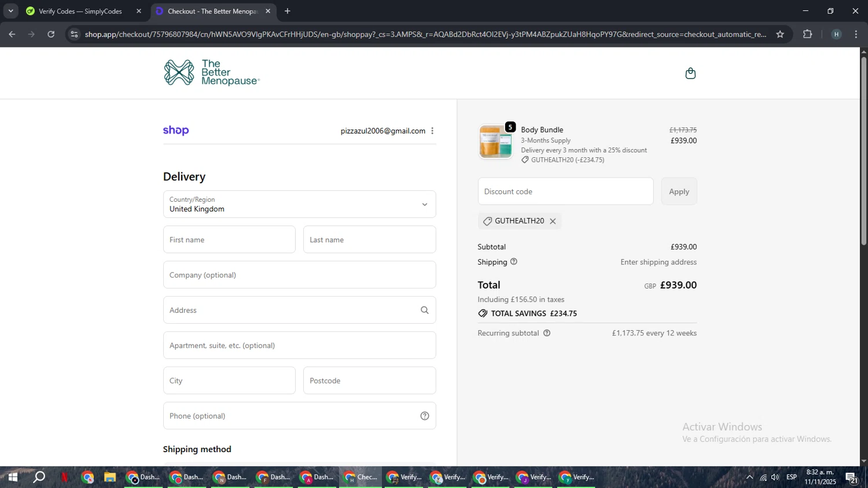Open Windows taskbar search

(x=39, y=477)
